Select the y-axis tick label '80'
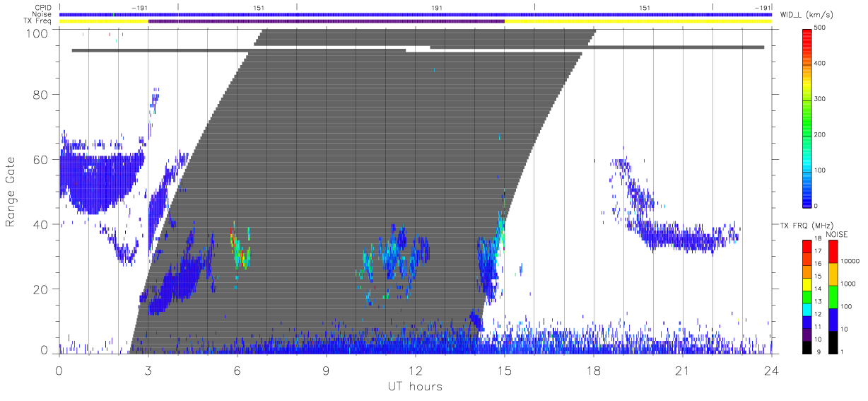The image size is (868, 401). point(40,94)
